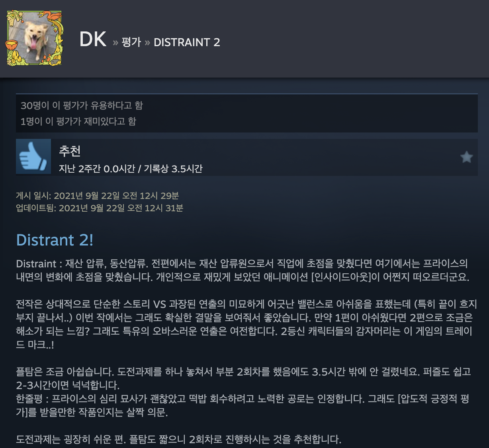Select the last line about 도전과제
This screenshot has height=448, width=489.
coord(179,440)
